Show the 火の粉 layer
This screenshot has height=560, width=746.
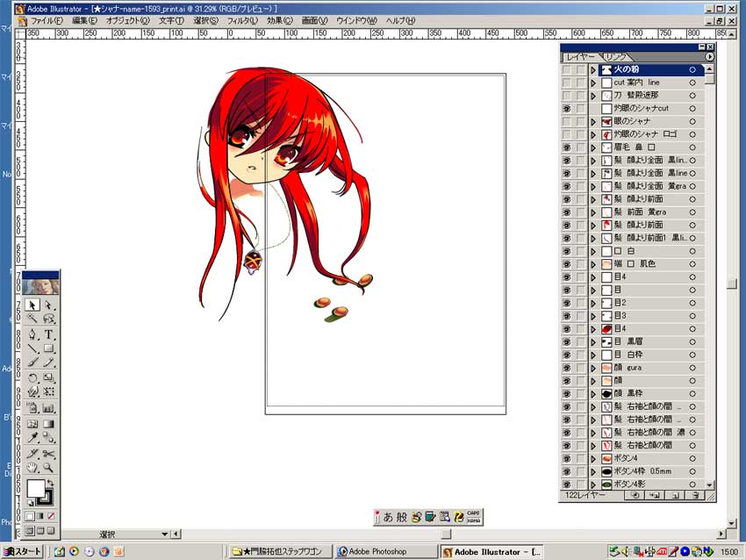tap(566, 70)
